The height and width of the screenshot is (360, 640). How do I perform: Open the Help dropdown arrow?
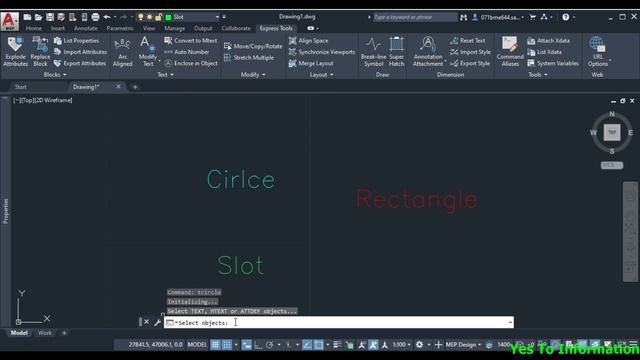(x=574, y=17)
